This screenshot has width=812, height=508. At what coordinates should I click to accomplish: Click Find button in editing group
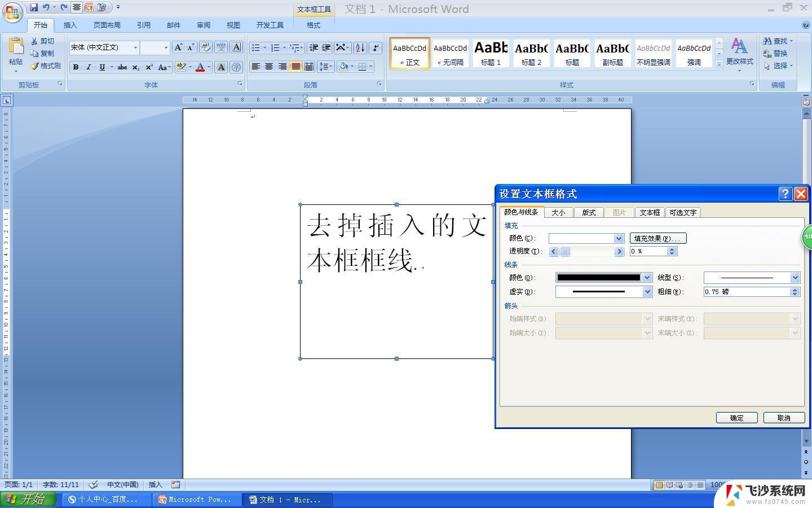778,41
